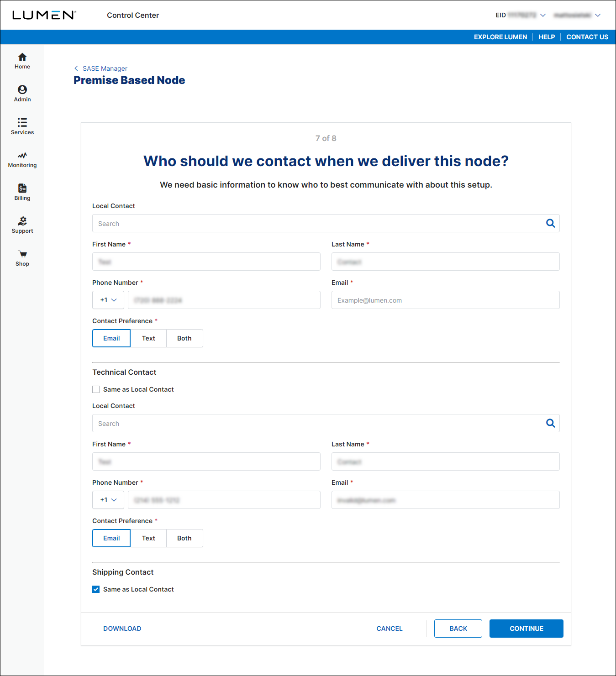Screen dimensions: 616x676
Task: Focus the technical contact Last Name field
Action: [x=446, y=461]
